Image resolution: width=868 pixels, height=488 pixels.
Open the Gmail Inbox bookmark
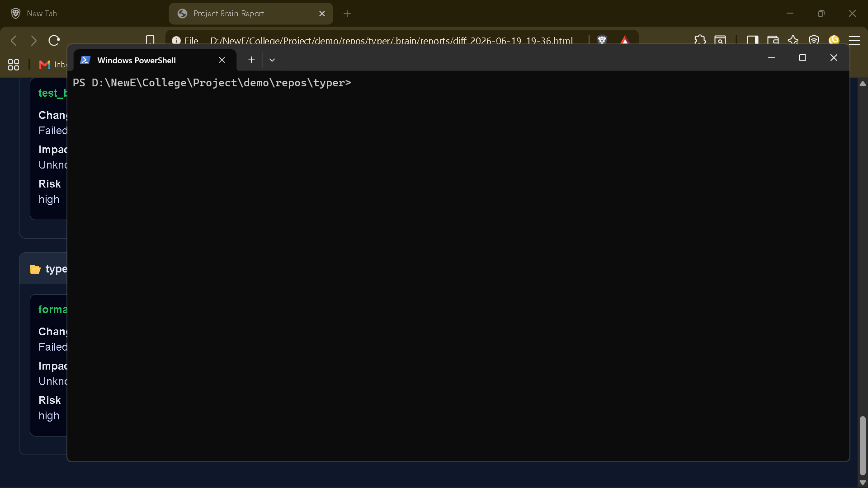tap(53, 65)
